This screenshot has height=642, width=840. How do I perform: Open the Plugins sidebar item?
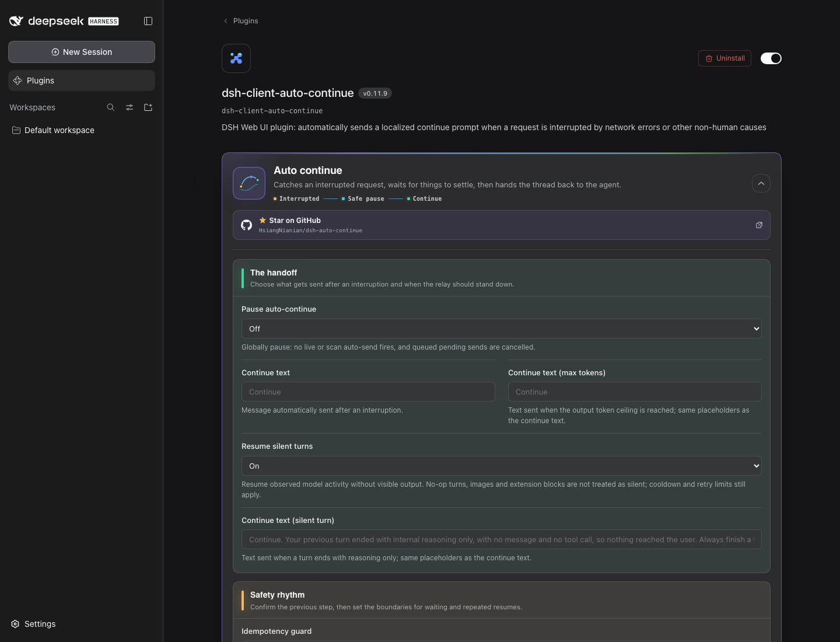(x=82, y=81)
